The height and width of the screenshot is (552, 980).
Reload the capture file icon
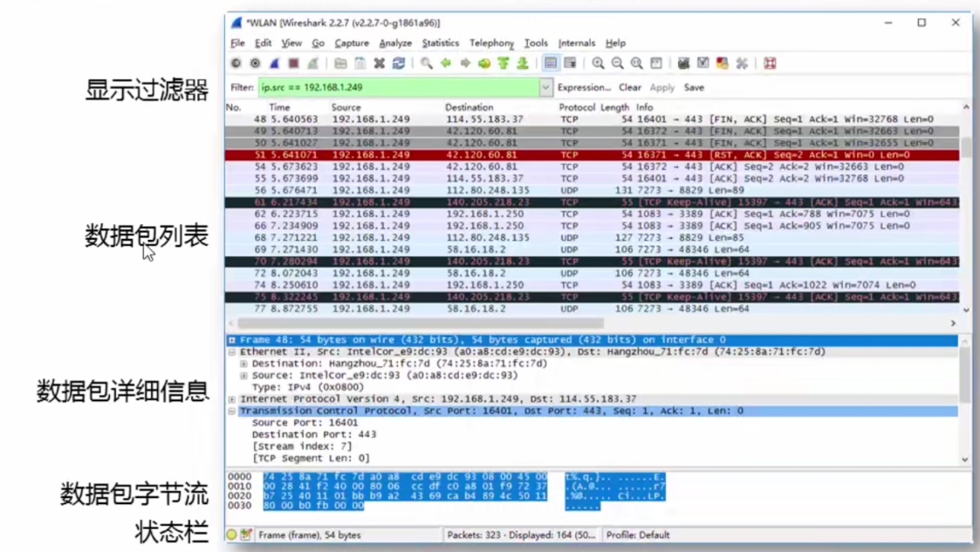point(399,63)
